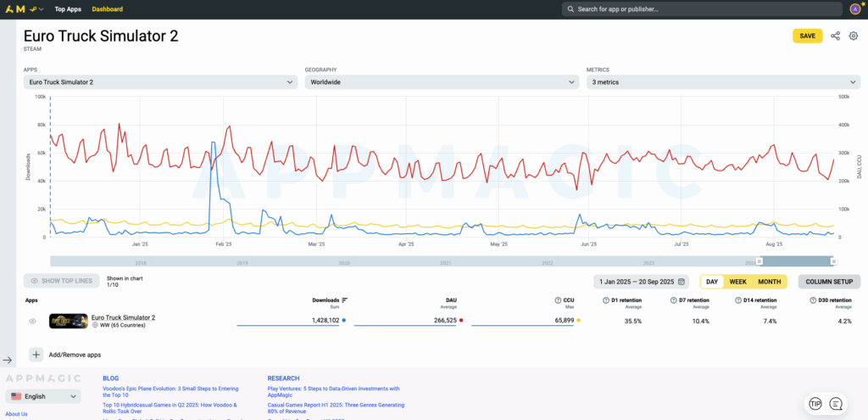Click the plus icon to add apps
868x420 pixels.
tap(36, 355)
